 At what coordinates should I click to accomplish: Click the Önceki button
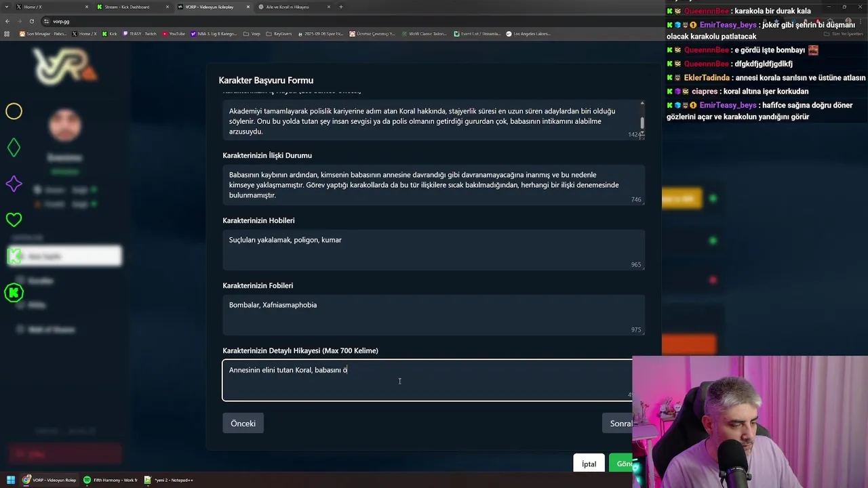click(243, 424)
